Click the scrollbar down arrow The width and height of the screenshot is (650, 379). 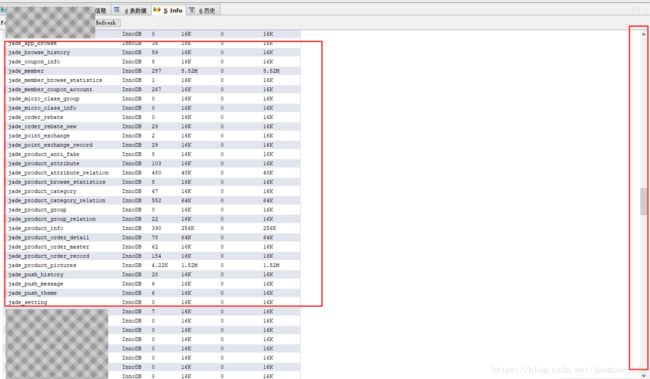tap(643, 375)
